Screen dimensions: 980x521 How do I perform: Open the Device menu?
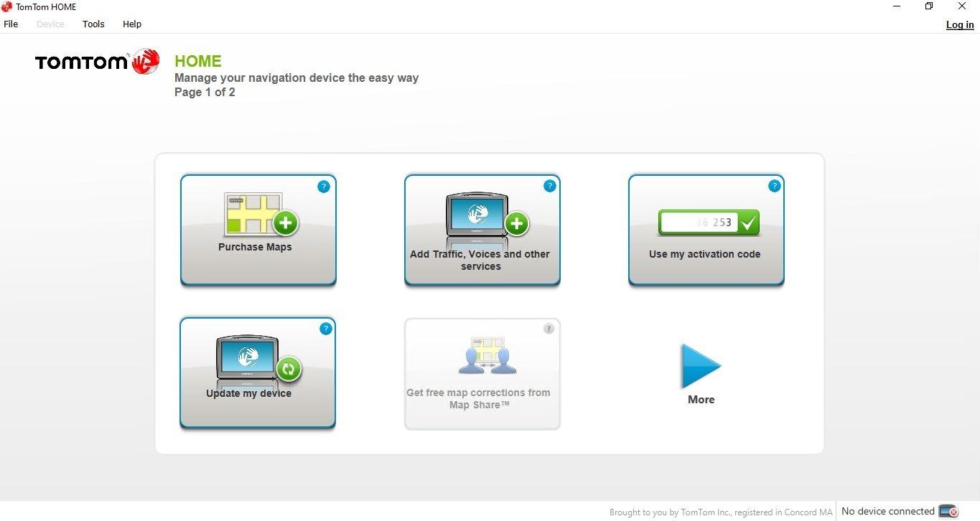(50, 24)
